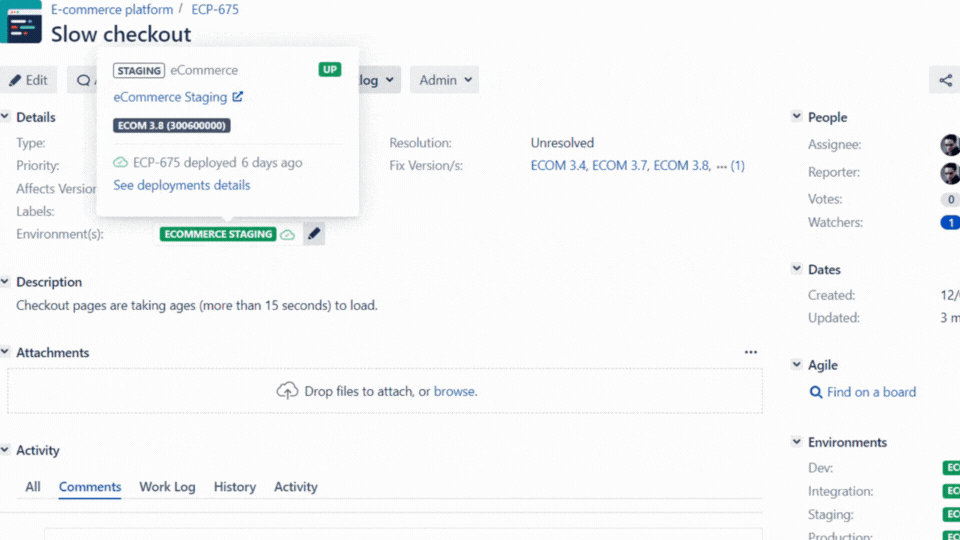Switch to the Work Log tab

pyautogui.click(x=167, y=487)
